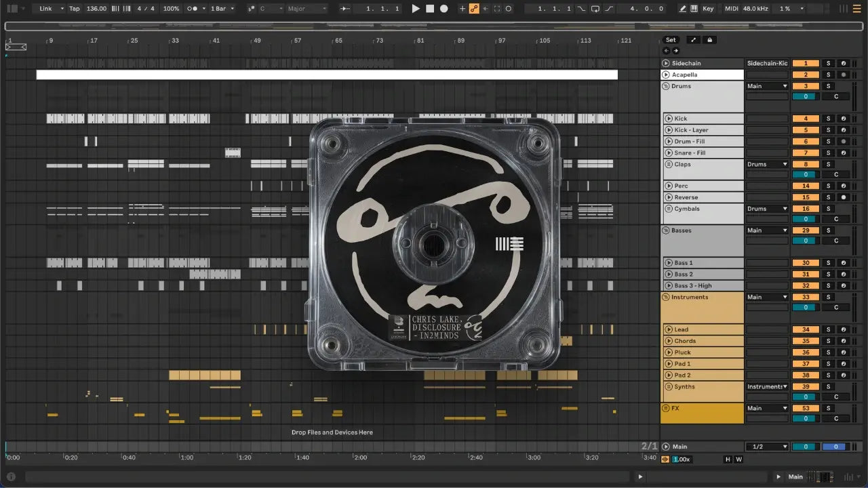The height and width of the screenshot is (488, 868).
Task: Click the MIDI Arrangement Overdub plus icon
Action: tap(462, 9)
